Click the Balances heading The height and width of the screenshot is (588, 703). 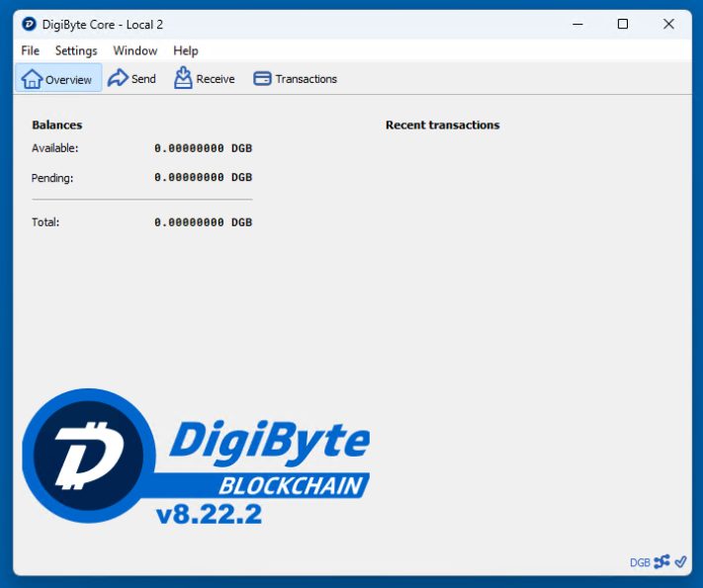57,126
